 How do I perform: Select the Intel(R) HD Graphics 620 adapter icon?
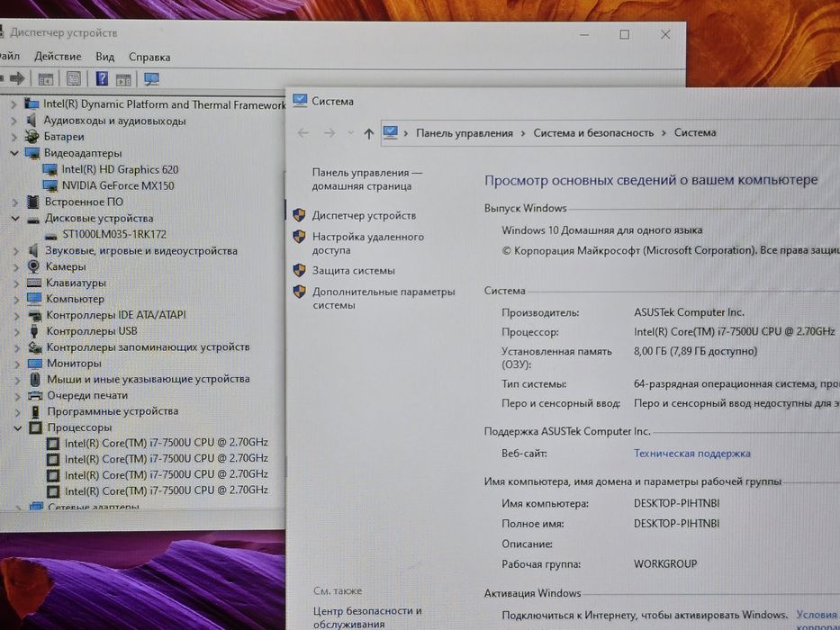click(50, 170)
